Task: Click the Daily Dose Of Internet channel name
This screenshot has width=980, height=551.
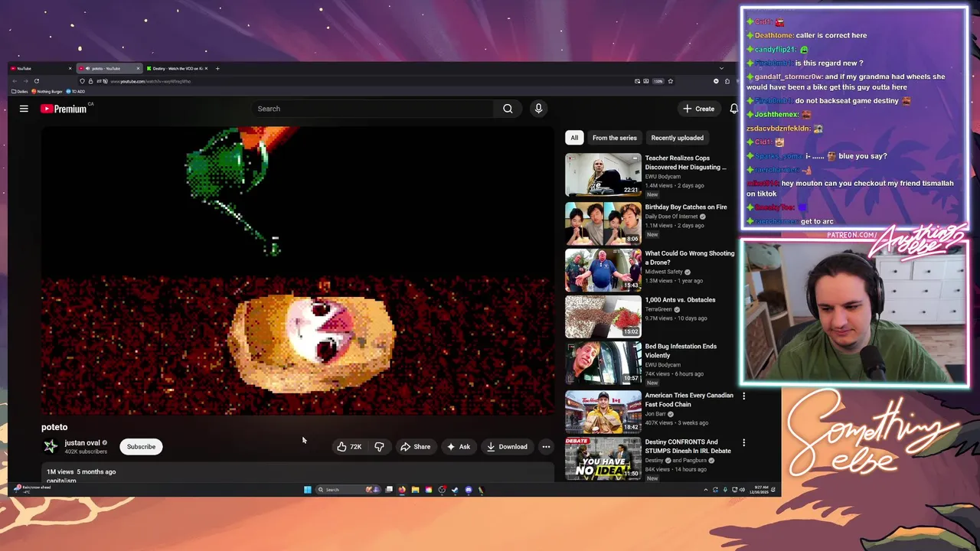Action: pyautogui.click(x=671, y=217)
